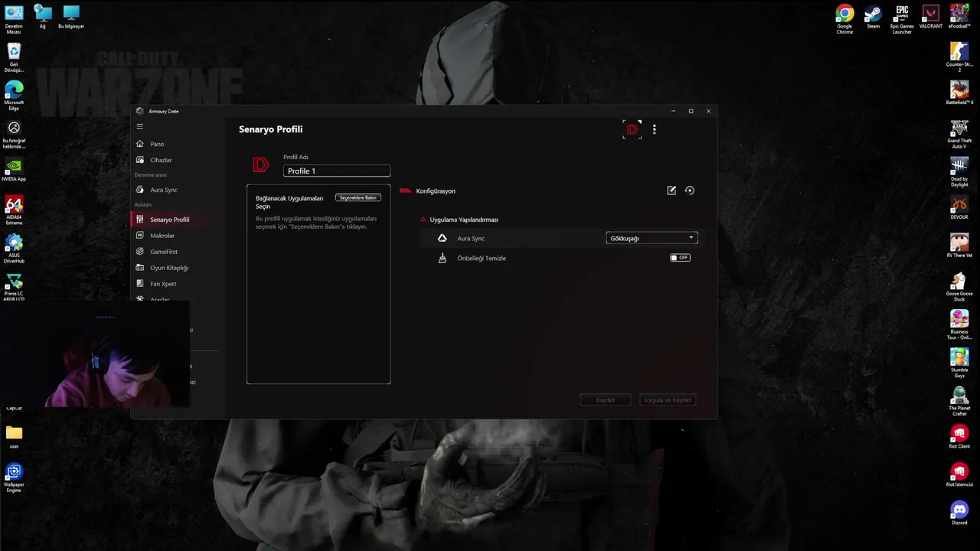Viewport: 980px width, 551px height.
Task: Click the Önbelleği Temizle broom icon
Action: 442,258
